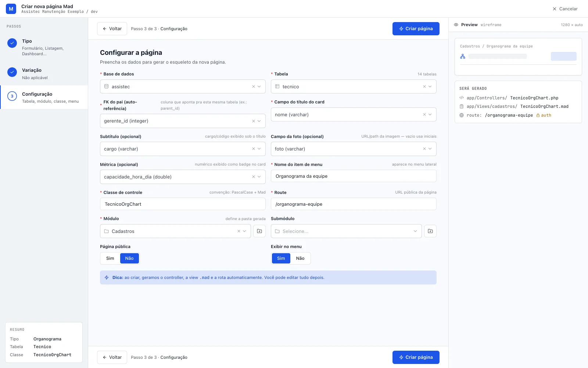Click the top Voltar button

112,29
